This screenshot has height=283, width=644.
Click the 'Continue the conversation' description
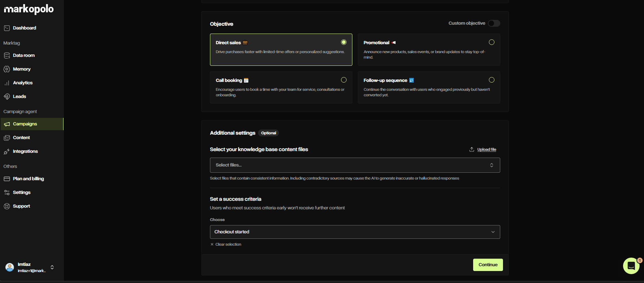pyautogui.click(x=427, y=92)
